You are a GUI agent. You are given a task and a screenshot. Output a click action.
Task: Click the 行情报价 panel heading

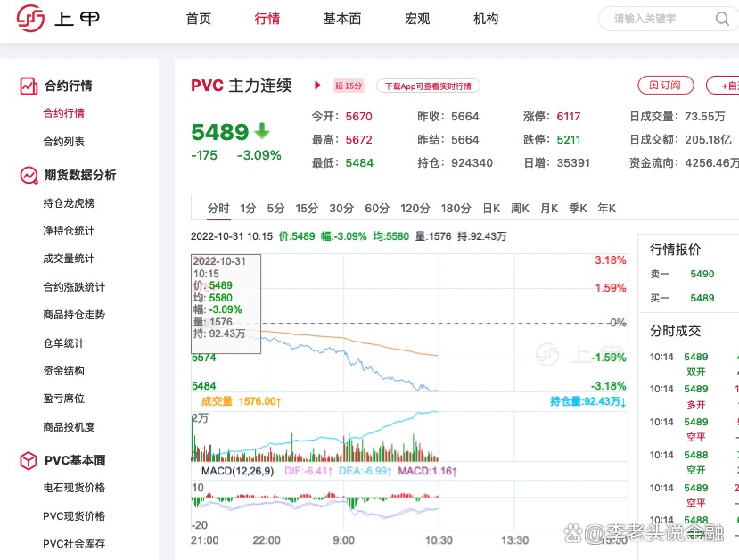676,250
